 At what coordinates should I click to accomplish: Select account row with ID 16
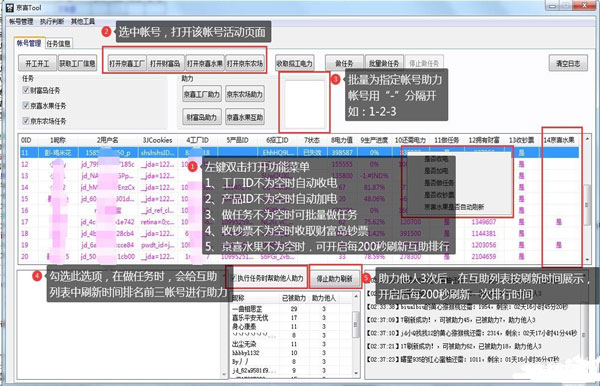pos(299,210)
